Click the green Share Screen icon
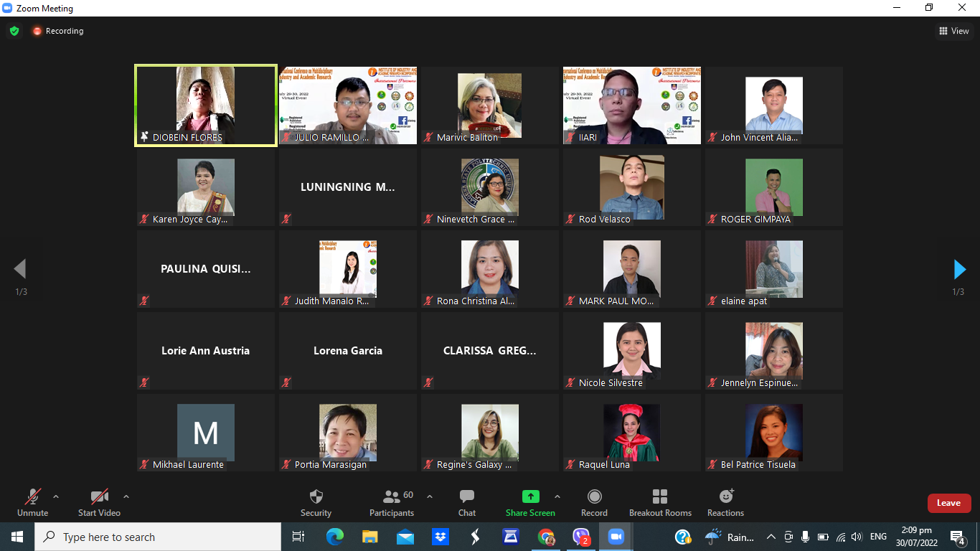The image size is (980, 551). (530, 496)
